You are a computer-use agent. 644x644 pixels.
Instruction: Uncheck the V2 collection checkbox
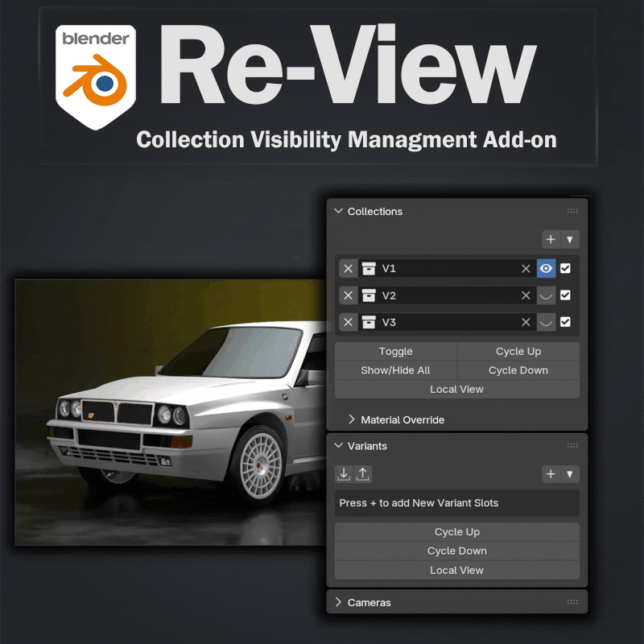pos(566,295)
